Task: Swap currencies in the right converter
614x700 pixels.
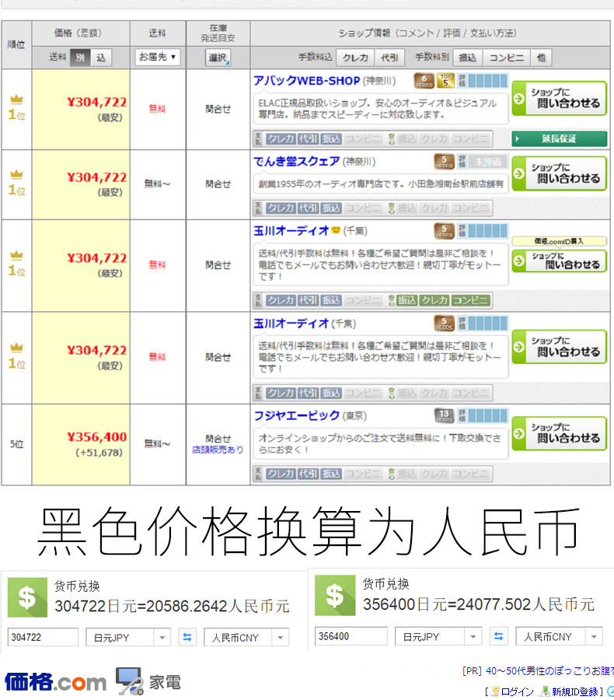Action: (x=499, y=636)
